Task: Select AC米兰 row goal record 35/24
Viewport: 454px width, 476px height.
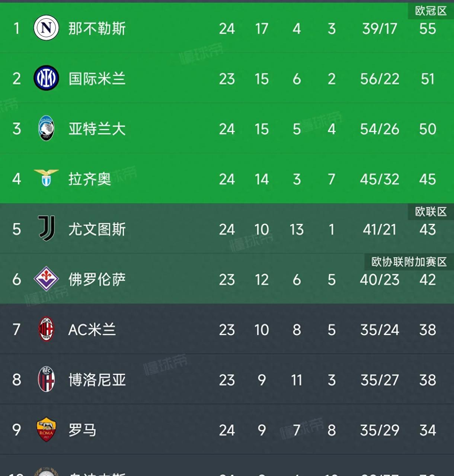Action: pyautogui.click(x=380, y=330)
